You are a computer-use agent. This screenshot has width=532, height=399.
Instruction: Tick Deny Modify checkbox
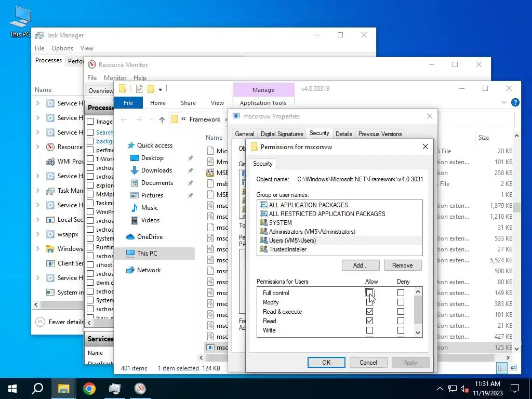point(401,302)
